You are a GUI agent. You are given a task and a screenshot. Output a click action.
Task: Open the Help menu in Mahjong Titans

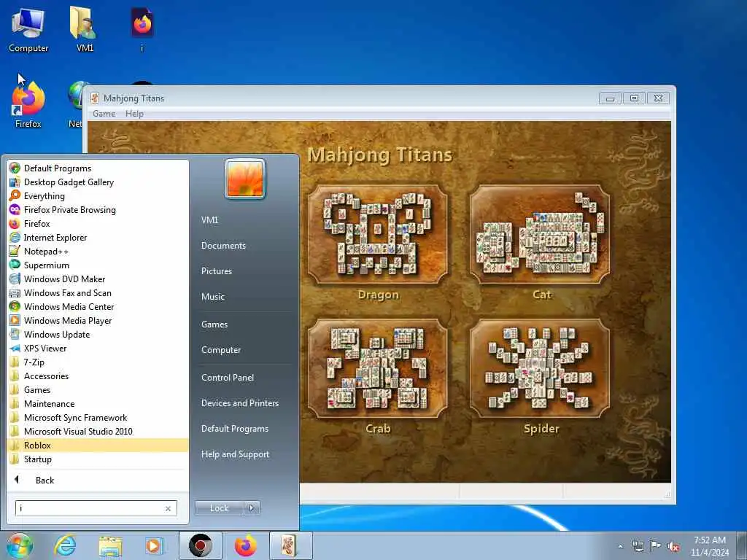pos(134,113)
